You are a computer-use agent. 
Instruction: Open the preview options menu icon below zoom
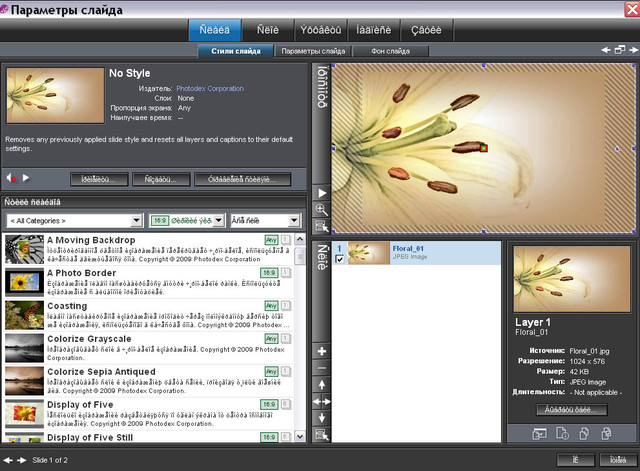pyautogui.click(x=322, y=226)
